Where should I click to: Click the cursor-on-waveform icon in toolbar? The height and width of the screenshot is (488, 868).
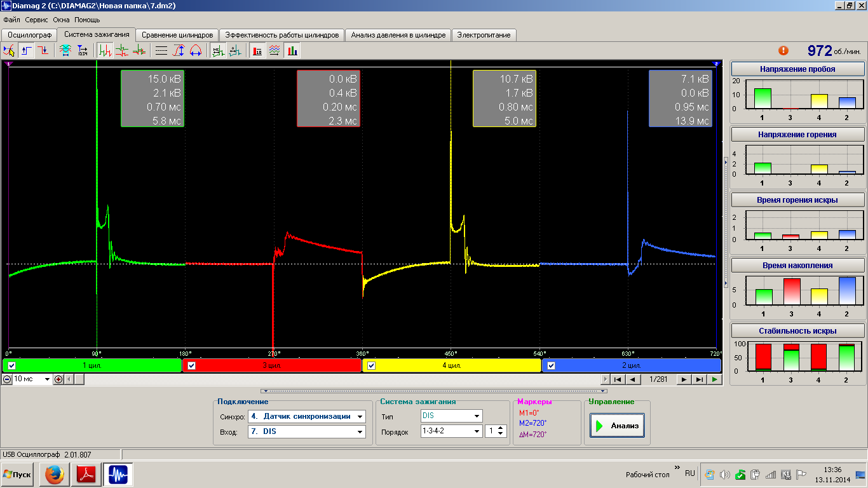tap(9, 51)
